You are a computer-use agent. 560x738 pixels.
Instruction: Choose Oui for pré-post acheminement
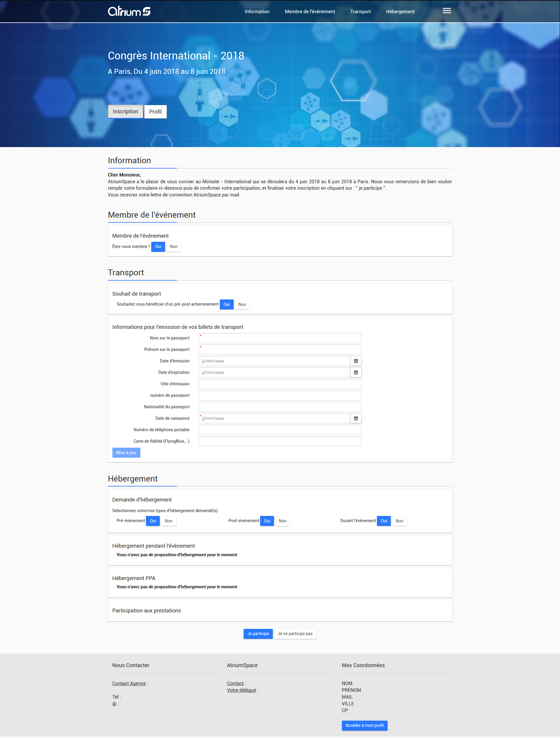[227, 304]
